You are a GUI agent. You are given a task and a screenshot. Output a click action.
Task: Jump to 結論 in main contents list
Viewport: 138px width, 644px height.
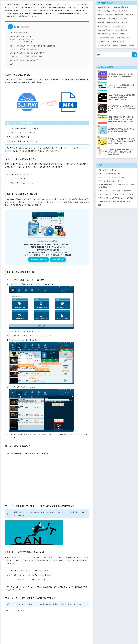tap(11, 64)
